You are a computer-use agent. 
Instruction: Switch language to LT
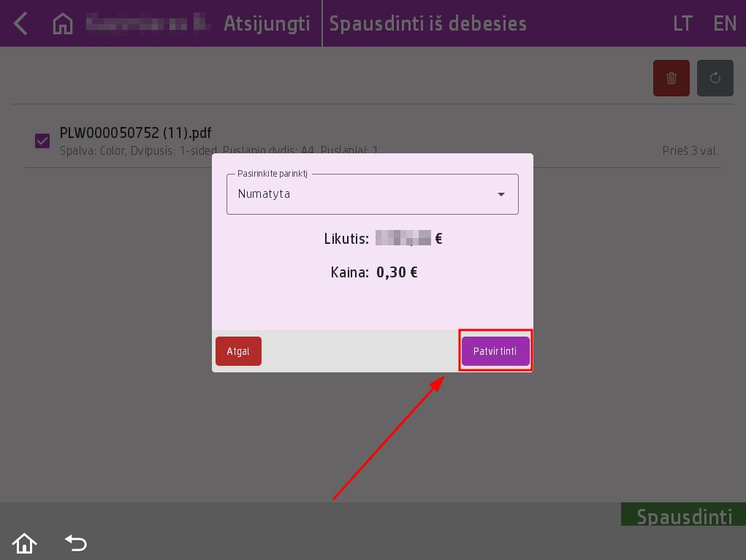(682, 23)
